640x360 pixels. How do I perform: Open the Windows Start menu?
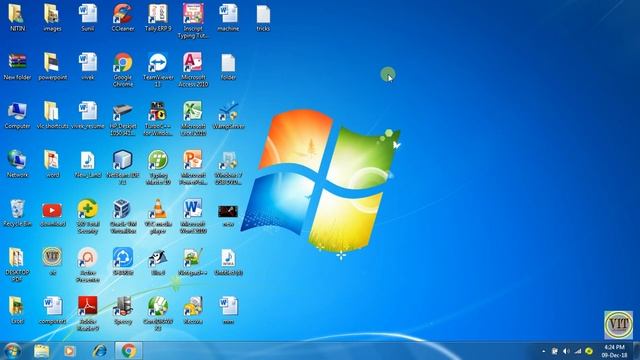[x=12, y=351]
